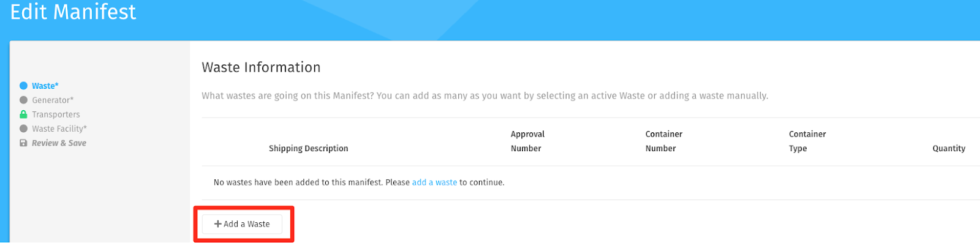
Task: Click the Approval Number column header
Action: point(527,141)
